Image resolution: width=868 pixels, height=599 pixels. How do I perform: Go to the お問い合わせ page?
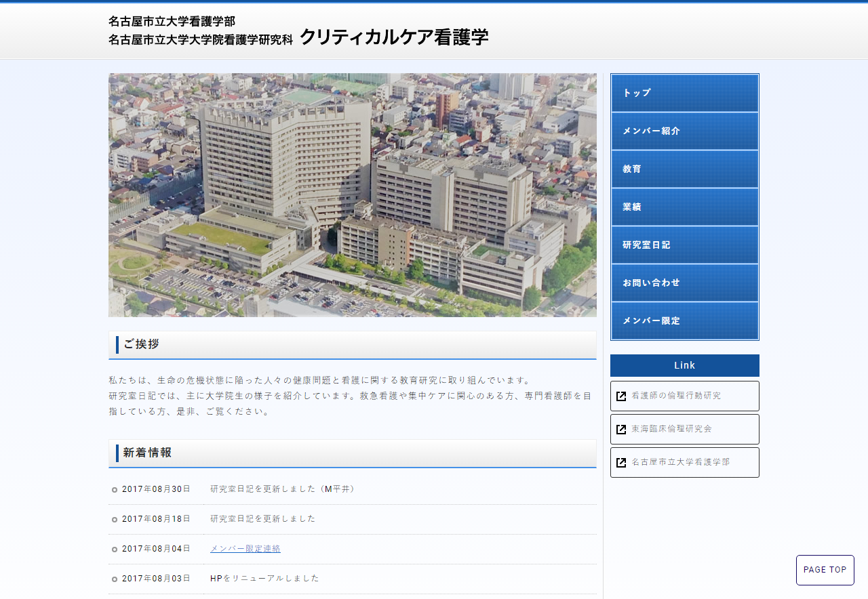[x=685, y=283]
